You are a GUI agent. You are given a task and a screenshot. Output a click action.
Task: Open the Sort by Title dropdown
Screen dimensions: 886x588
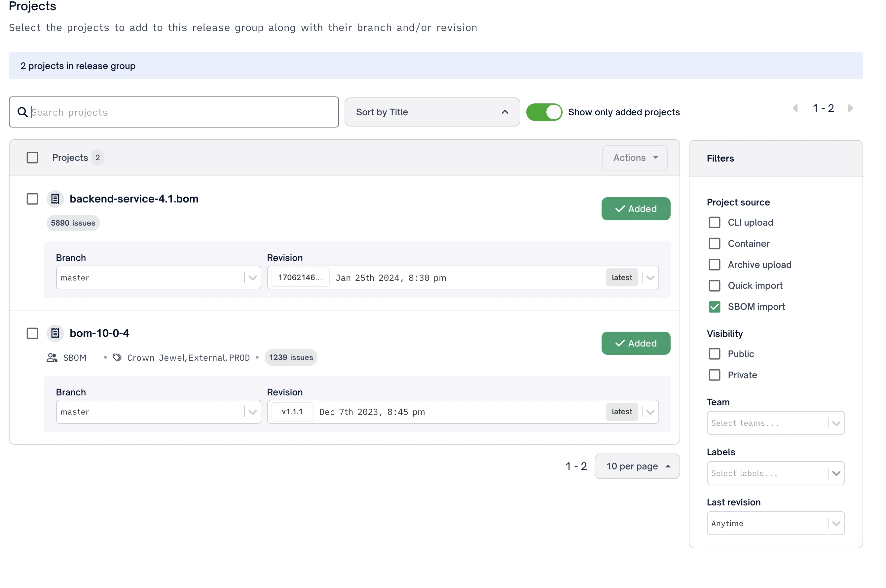click(432, 112)
